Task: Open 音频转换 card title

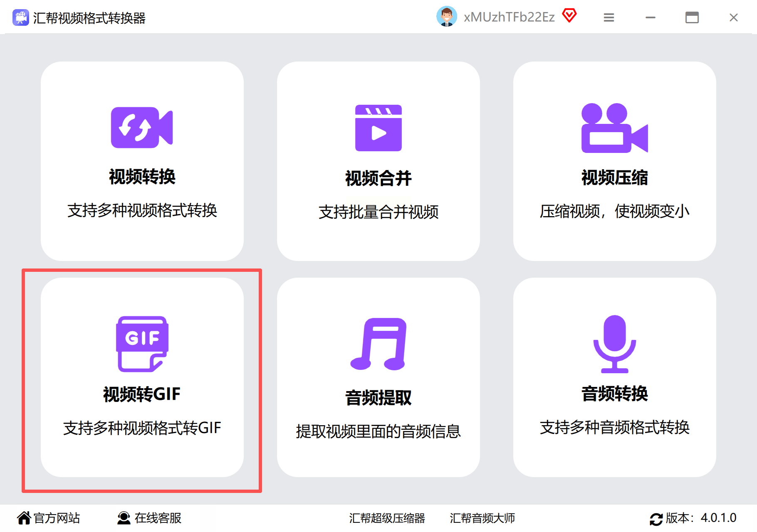Action: point(615,394)
